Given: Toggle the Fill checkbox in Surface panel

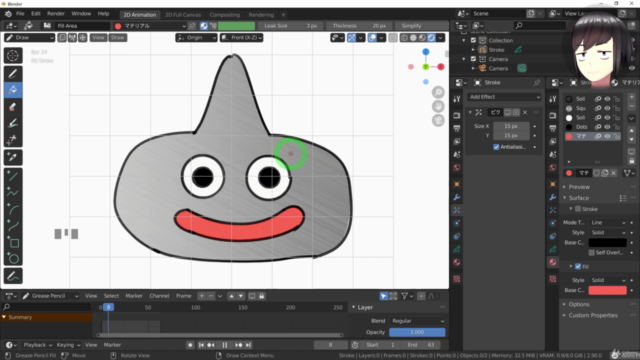Looking at the screenshot, I should click(x=578, y=267).
